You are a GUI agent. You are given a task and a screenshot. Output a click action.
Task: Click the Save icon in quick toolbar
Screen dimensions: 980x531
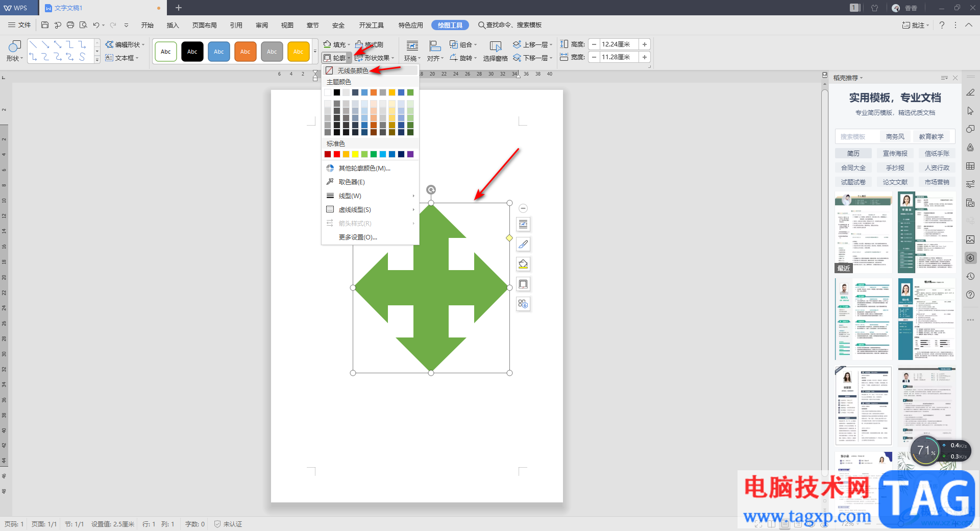[x=45, y=25]
